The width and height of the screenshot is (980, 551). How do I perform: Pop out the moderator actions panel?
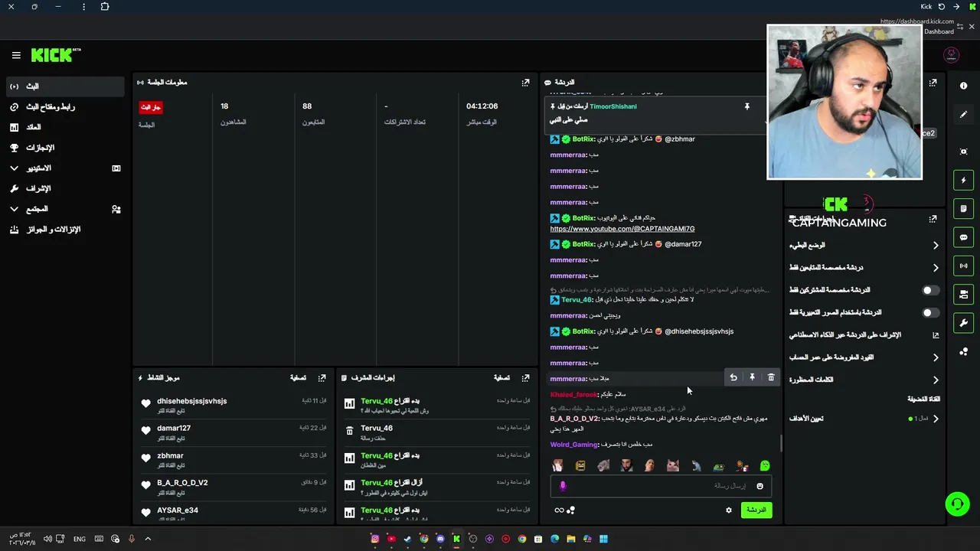pyautogui.click(x=525, y=378)
